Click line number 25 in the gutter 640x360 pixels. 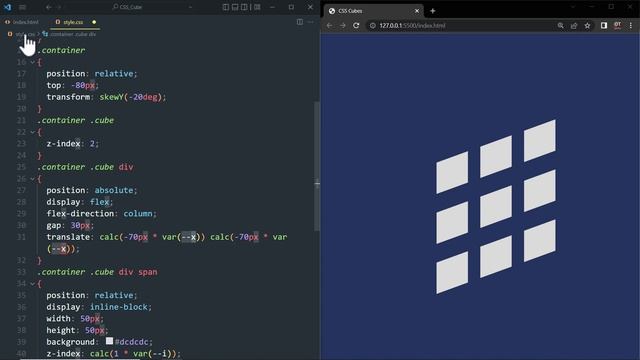pos(21,167)
